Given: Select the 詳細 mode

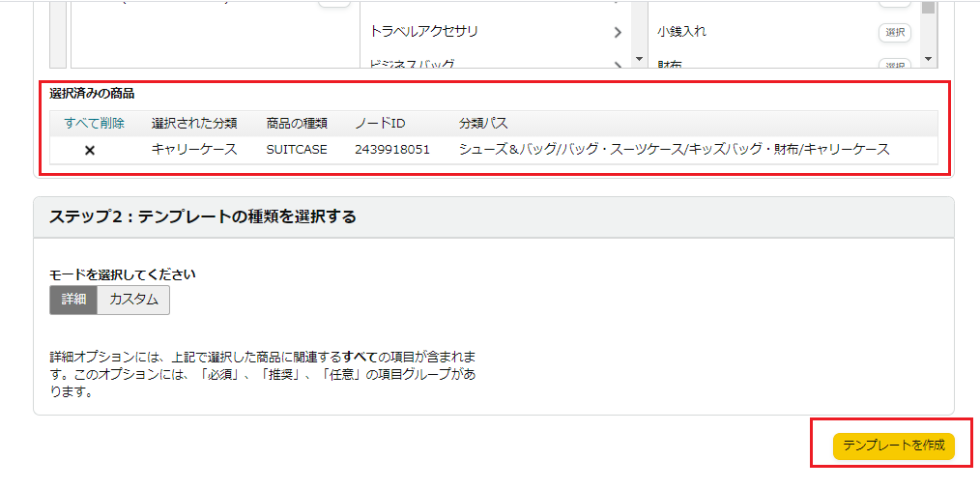Looking at the screenshot, I should 73,299.
